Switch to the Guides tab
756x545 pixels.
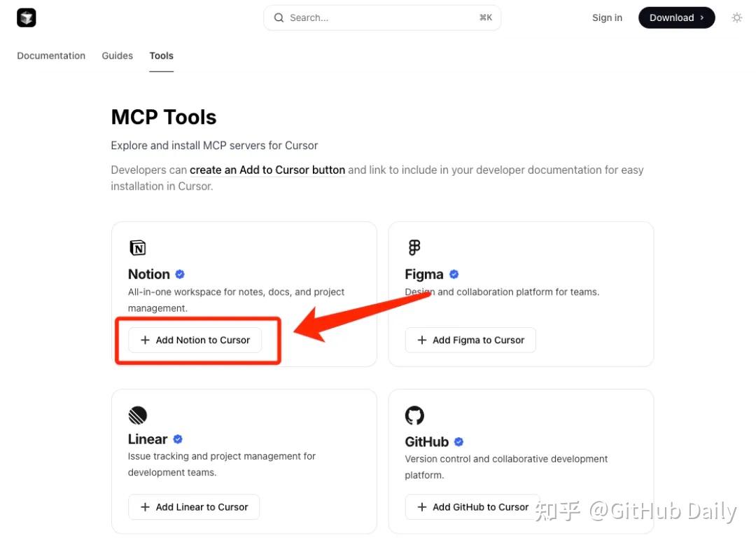point(117,55)
